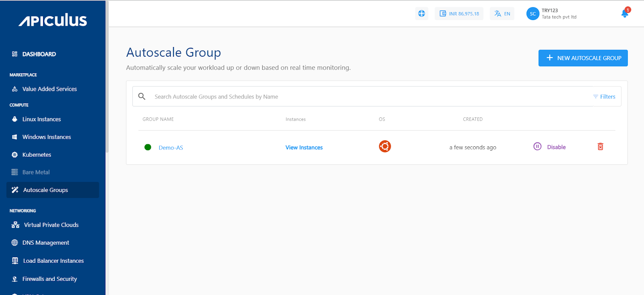Focus the Search Autoscale Groups field

pyautogui.click(x=362, y=97)
